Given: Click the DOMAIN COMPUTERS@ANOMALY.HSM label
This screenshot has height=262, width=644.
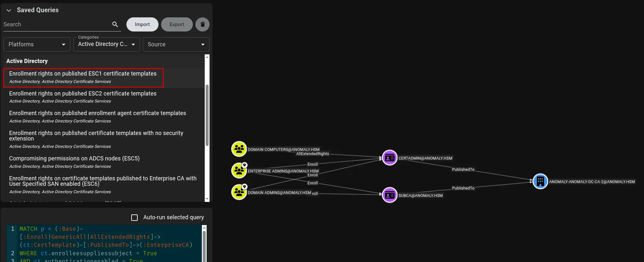Looking at the screenshot, I should 284,149.
